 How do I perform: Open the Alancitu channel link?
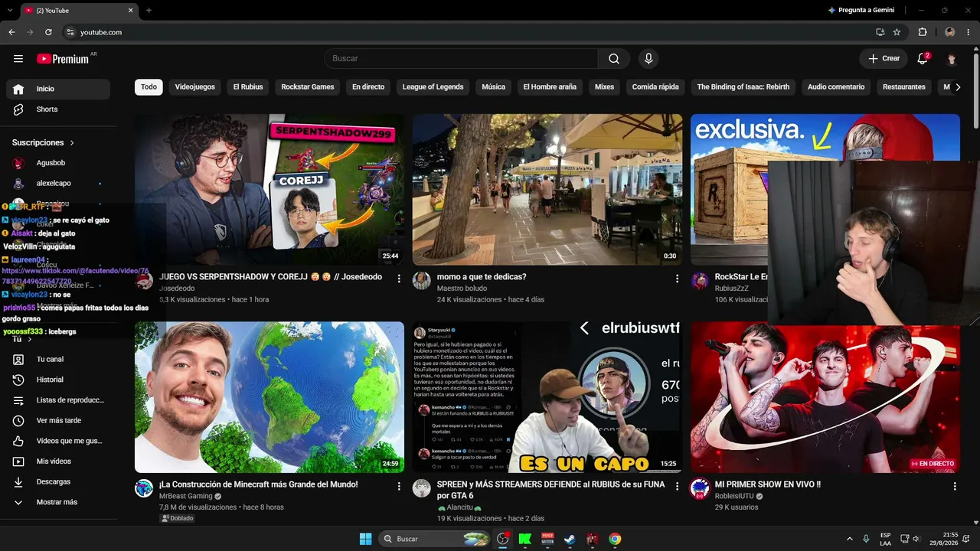[x=459, y=507]
